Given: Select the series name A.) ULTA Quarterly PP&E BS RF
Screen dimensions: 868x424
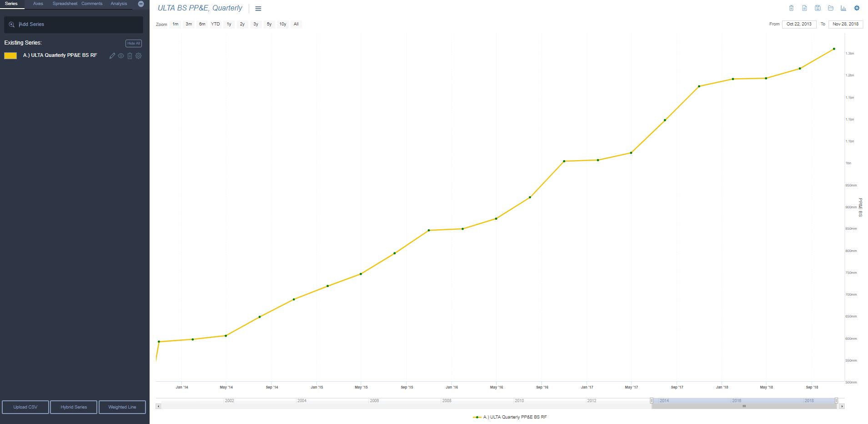Looking at the screenshot, I should 60,56.
